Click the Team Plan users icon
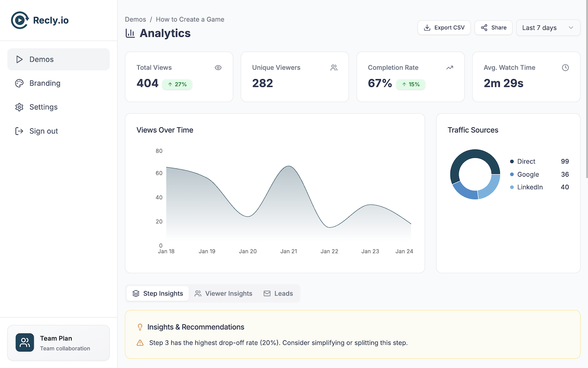The height and width of the screenshot is (368, 588). pos(25,343)
